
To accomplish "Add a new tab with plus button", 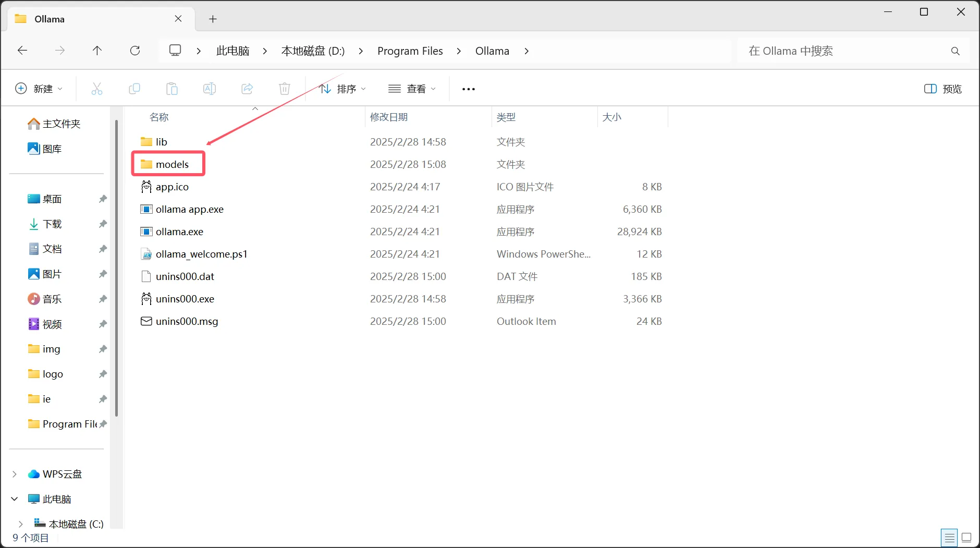I will point(213,19).
